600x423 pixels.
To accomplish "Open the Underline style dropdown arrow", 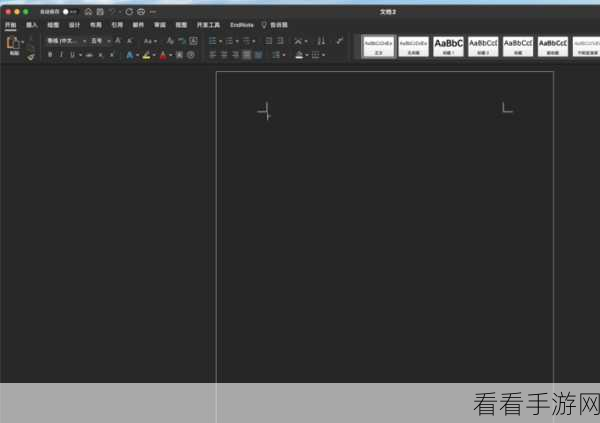I will 80,56.
